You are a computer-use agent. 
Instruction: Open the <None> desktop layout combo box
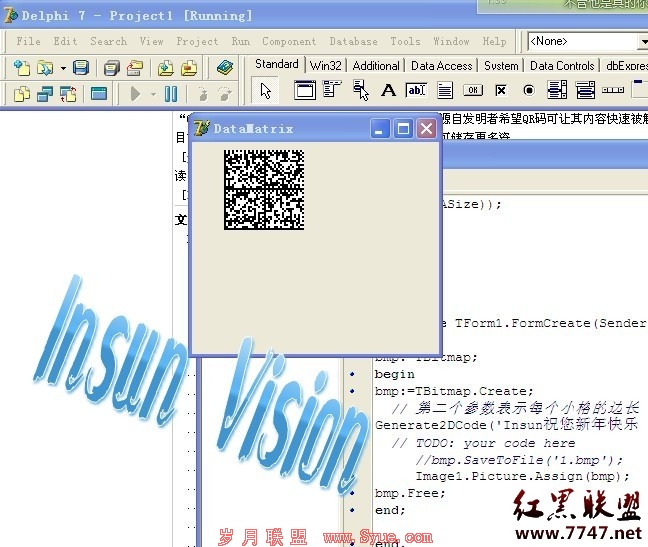click(587, 41)
